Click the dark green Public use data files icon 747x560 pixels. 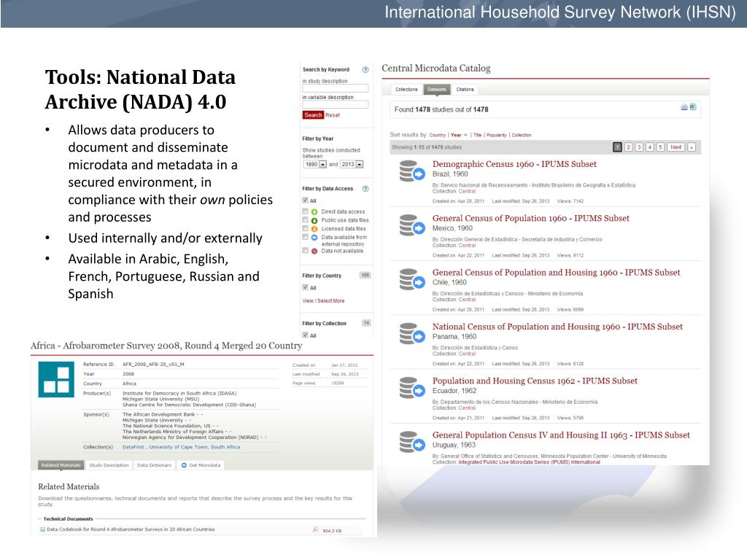click(x=314, y=220)
